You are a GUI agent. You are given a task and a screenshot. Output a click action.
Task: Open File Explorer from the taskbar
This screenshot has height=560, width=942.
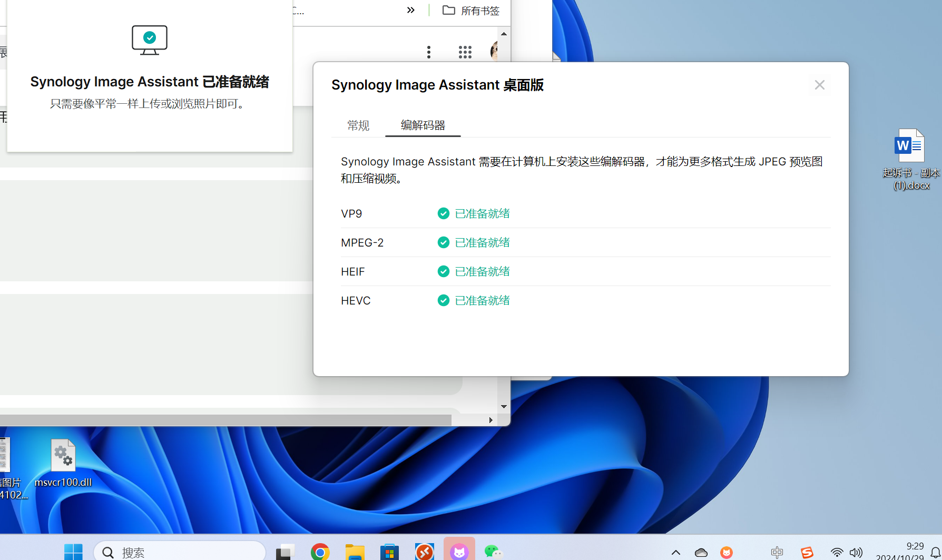[355, 552]
